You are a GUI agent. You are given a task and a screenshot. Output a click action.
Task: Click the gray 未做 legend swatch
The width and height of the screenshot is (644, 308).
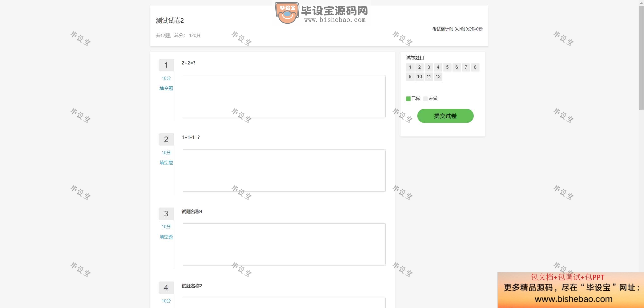pos(425,98)
